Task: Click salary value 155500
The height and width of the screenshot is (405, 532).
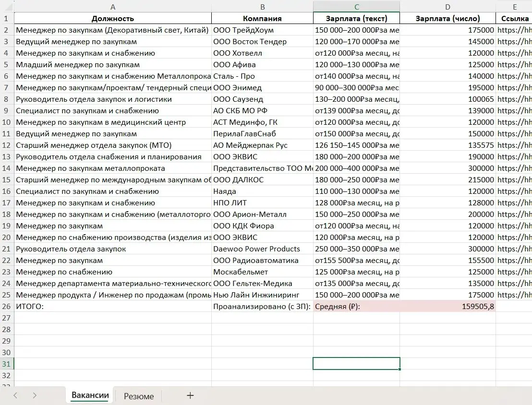Action: pos(447,261)
